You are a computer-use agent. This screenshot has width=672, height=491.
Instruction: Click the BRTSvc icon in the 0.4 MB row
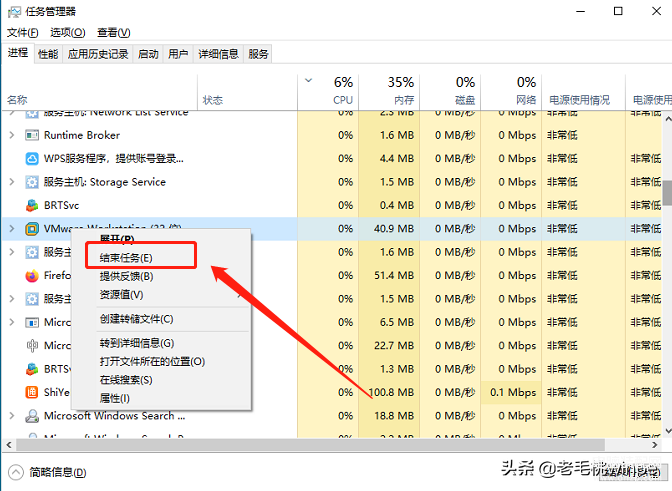pyautogui.click(x=32, y=206)
